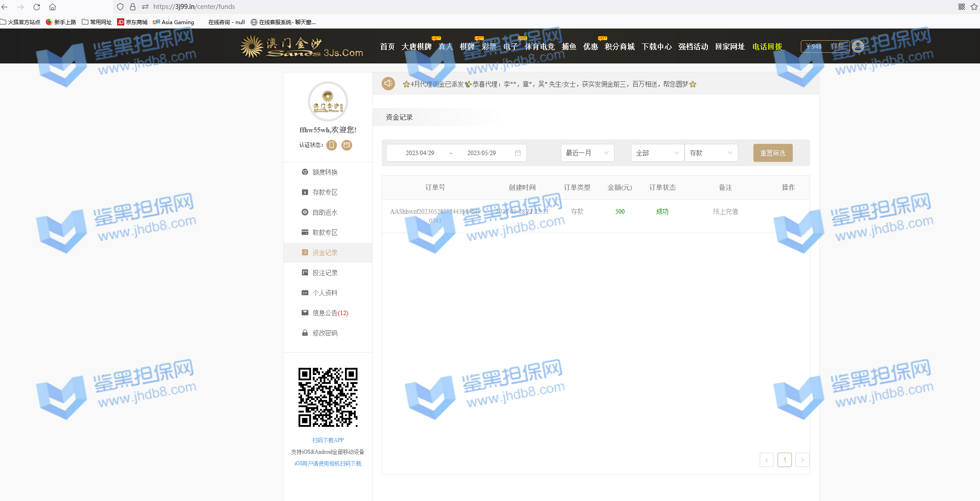Open 额度转换 in the sidebar
Screen dimensions: 980x501
[325, 172]
